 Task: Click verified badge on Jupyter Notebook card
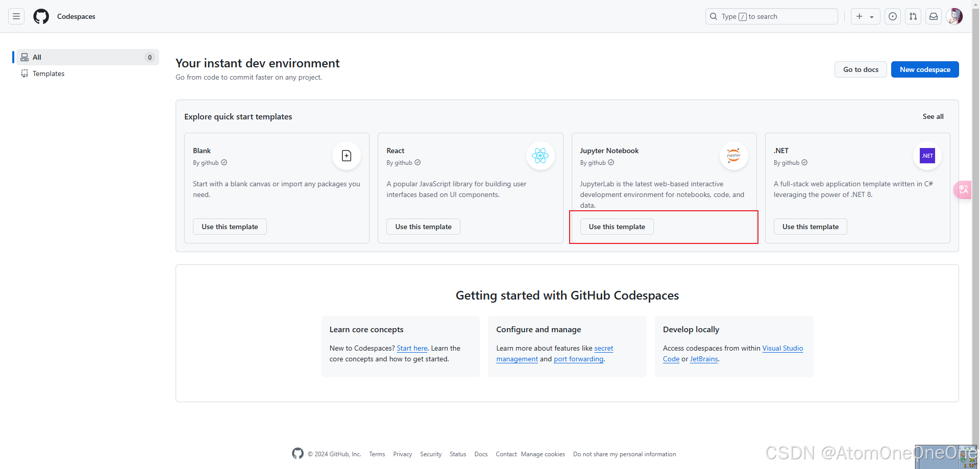pos(611,163)
